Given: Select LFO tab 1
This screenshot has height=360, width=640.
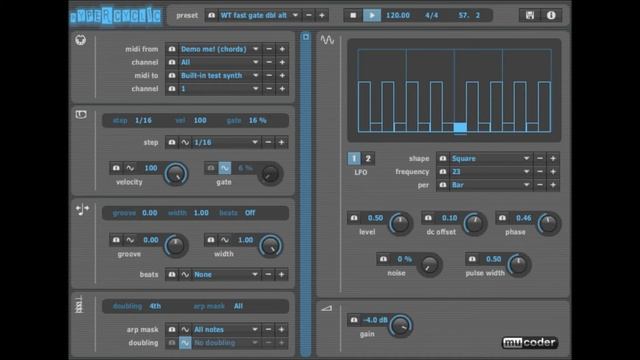Looking at the screenshot, I should (x=354, y=158).
